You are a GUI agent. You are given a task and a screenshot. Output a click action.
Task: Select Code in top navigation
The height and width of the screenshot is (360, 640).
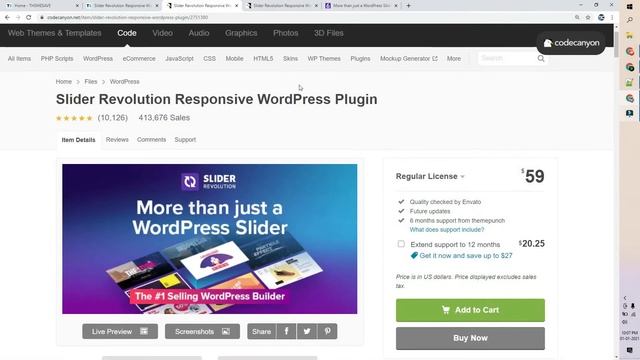[127, 33]
